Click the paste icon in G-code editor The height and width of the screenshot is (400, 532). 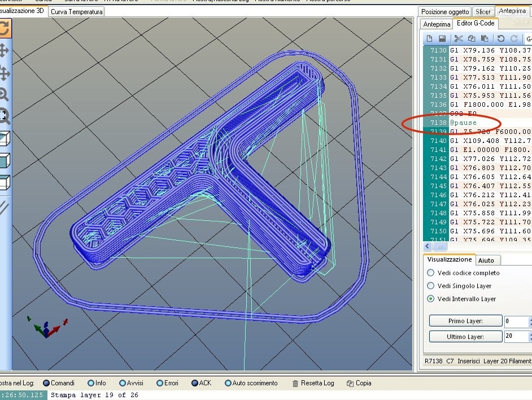(485, 38)
